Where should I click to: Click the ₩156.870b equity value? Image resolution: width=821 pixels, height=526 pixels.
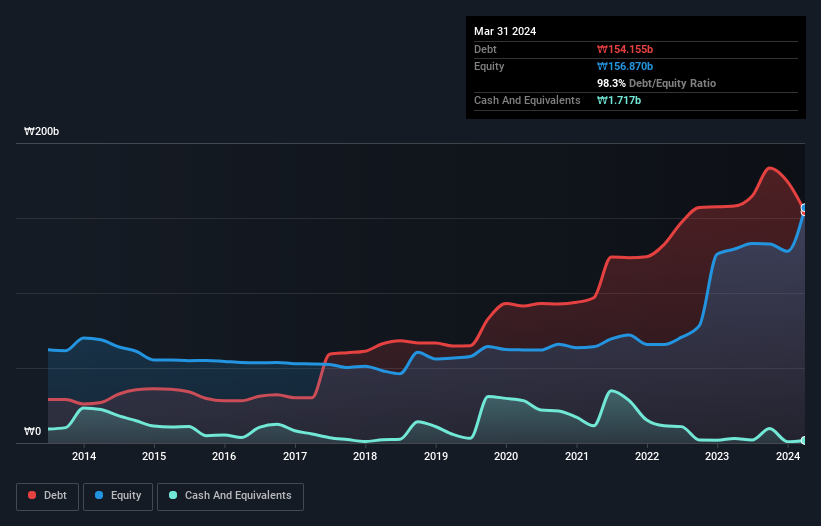625,66
